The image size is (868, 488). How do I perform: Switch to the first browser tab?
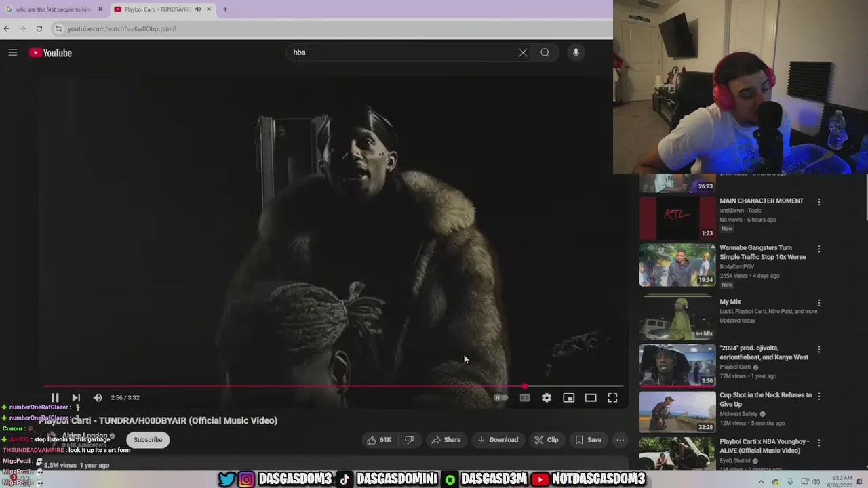click(x=53, y=9)
